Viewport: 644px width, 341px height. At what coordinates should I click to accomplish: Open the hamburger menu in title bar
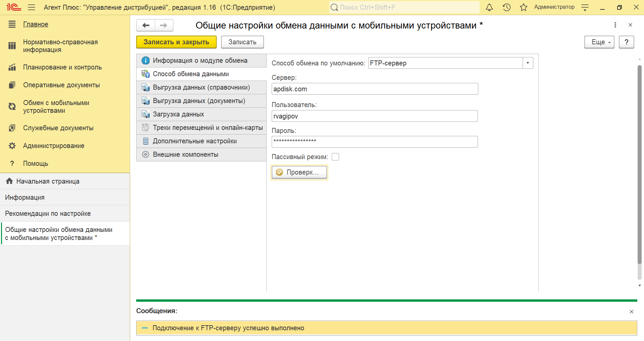(32, 7)
